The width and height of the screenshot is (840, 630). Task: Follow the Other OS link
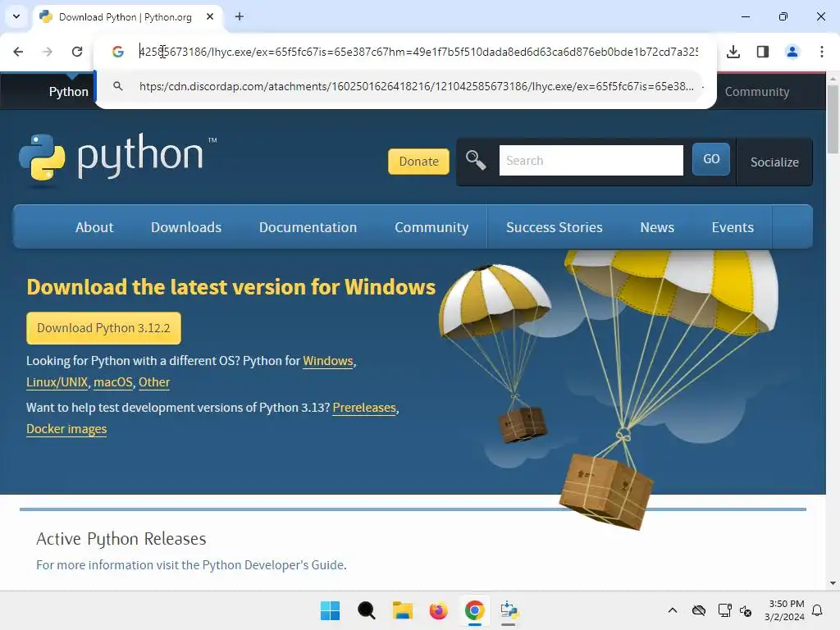pyautogui.click(x=154, y=382)
